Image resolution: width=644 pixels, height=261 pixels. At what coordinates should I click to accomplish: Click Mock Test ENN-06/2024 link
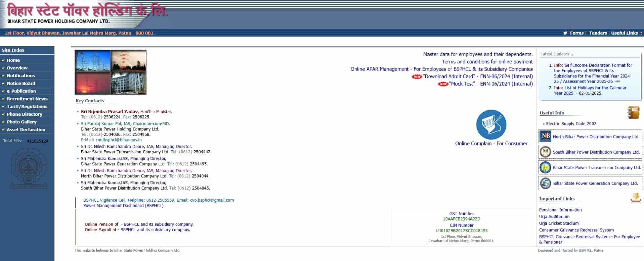pos(491,84)
